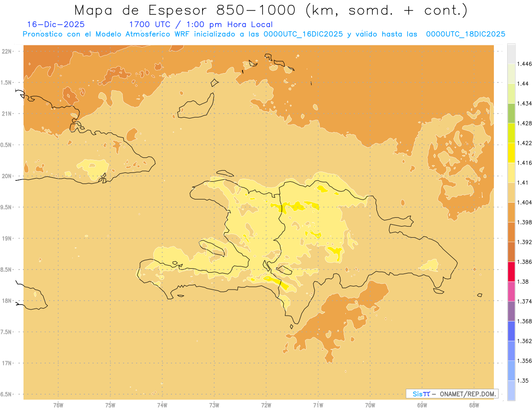Image resolution: width=532 pixels, height=411 pixels.
Task: Select the date text '16-Dic-2025'
Action: tap(56, 25)
